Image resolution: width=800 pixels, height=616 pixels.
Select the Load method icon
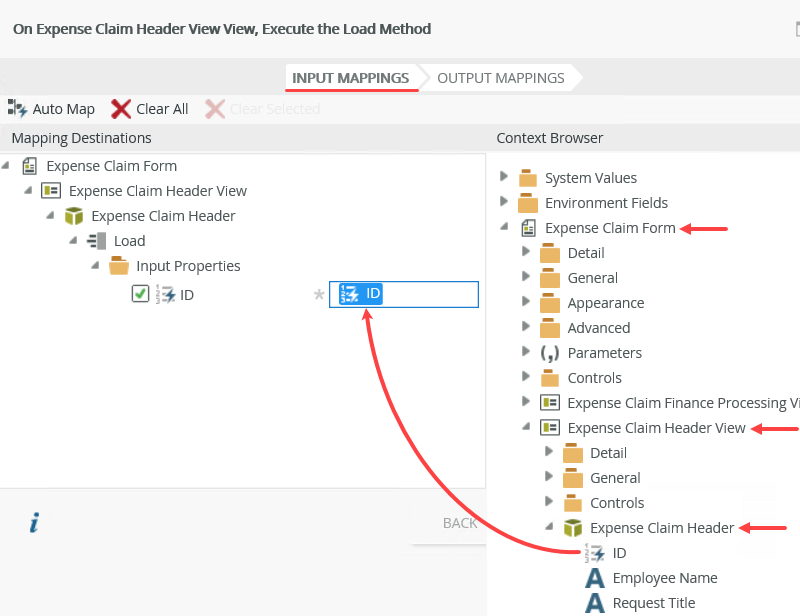click(95, 240)
